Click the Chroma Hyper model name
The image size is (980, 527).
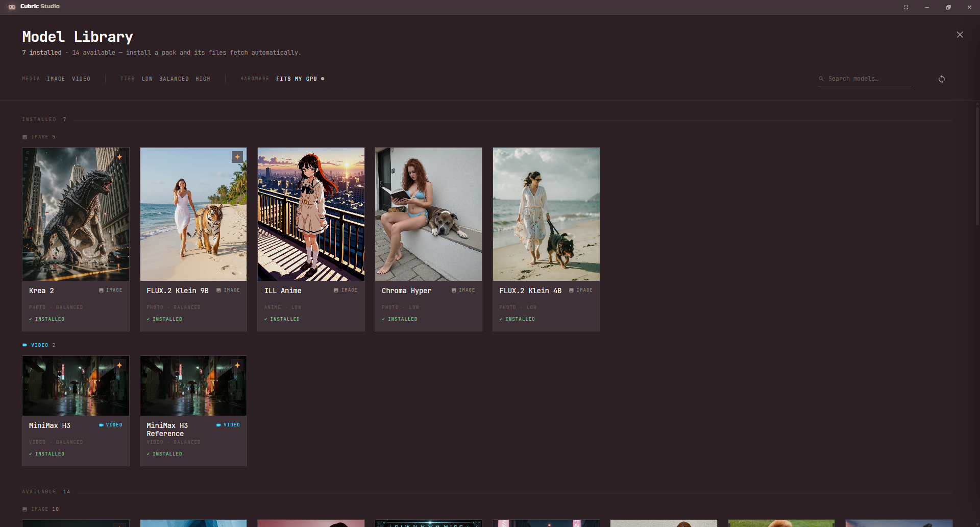[407, 291]
